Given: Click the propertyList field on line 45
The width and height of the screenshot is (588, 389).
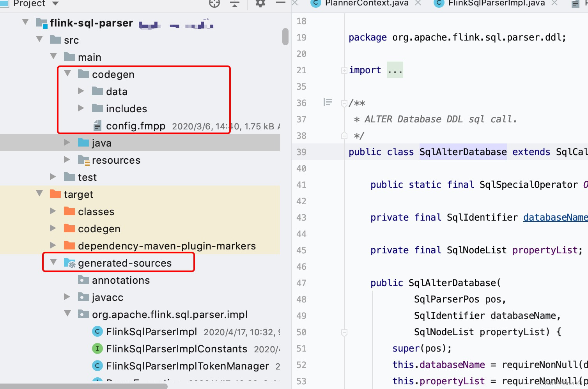Looking at the screenshot, I should point(545,250).
